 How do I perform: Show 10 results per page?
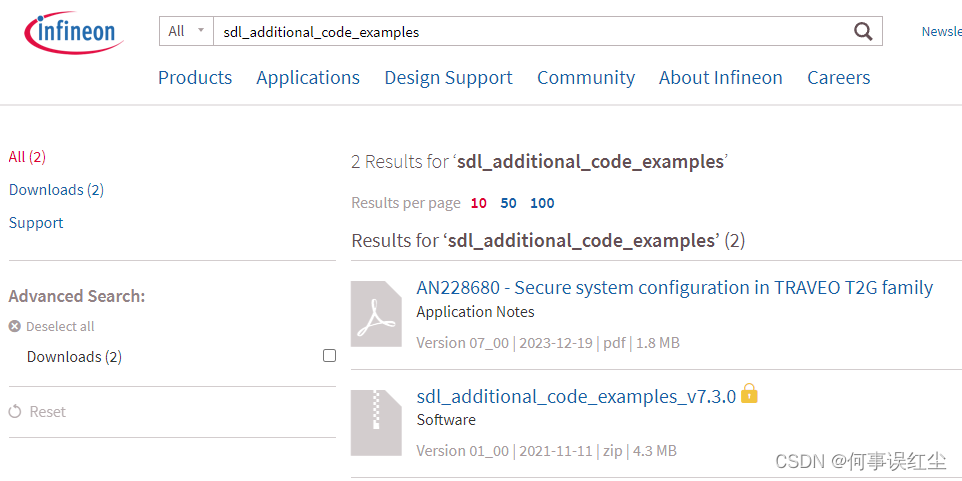pos(479,203)
